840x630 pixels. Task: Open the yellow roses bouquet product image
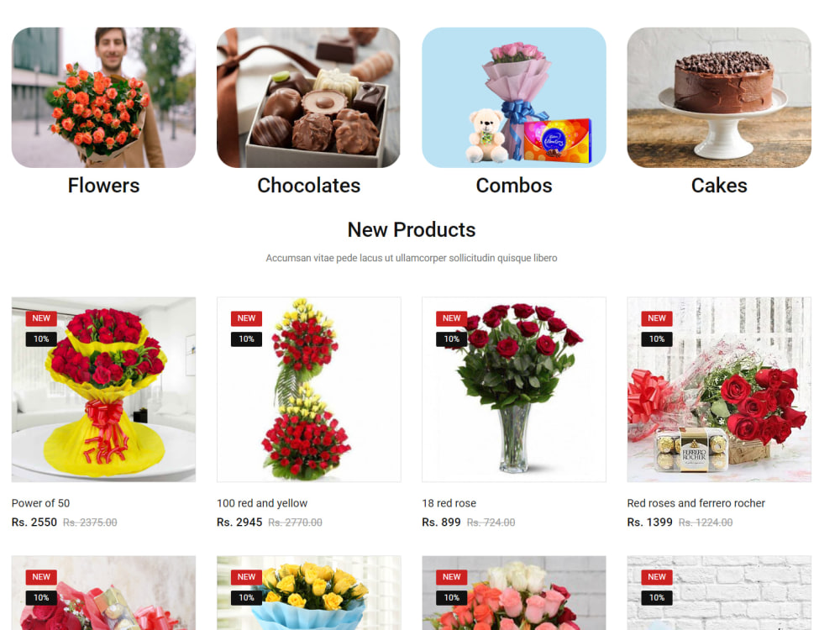(x=308, y=593)
